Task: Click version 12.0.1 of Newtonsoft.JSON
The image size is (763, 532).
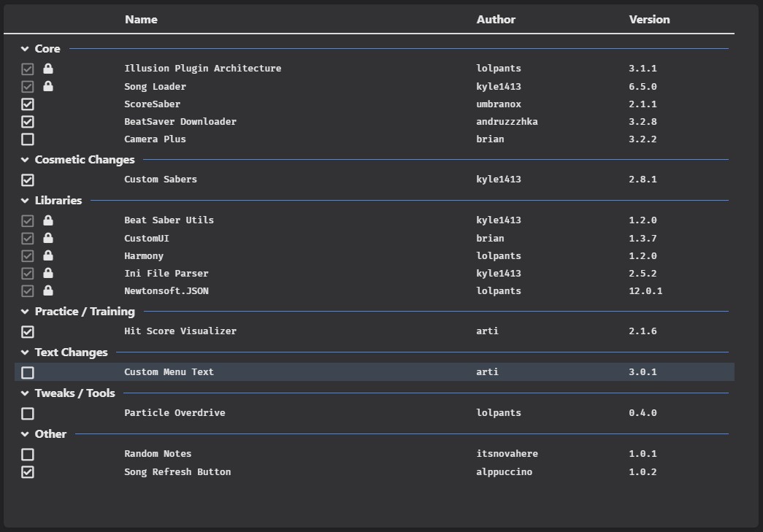Action: pyautogui.click(x=645, y=290)
